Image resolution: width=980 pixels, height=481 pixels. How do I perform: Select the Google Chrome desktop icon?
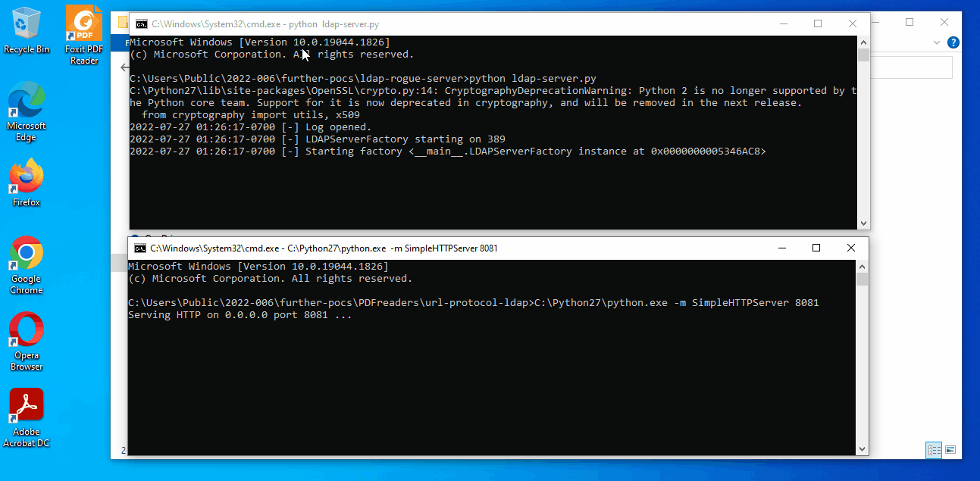click(x=27, y=265)
